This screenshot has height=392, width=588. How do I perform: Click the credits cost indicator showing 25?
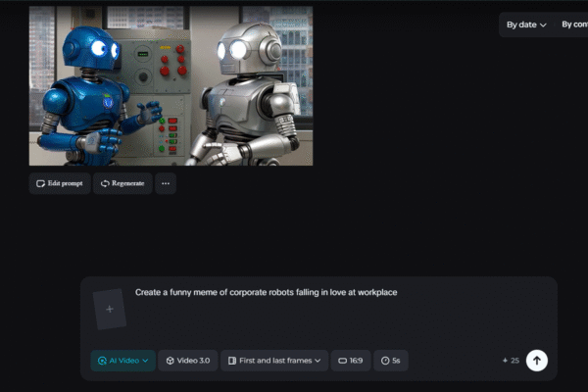[x=511, y=361]
